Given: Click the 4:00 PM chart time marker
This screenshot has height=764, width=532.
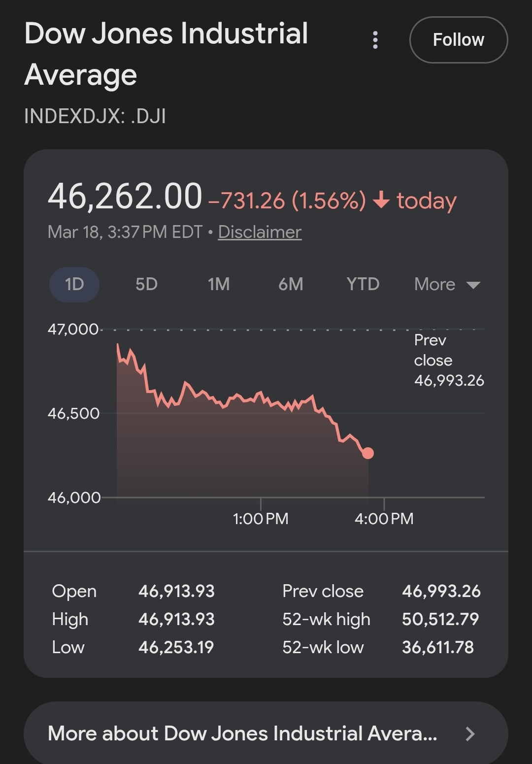Looking at the screenshot, I should pos(384,519).
